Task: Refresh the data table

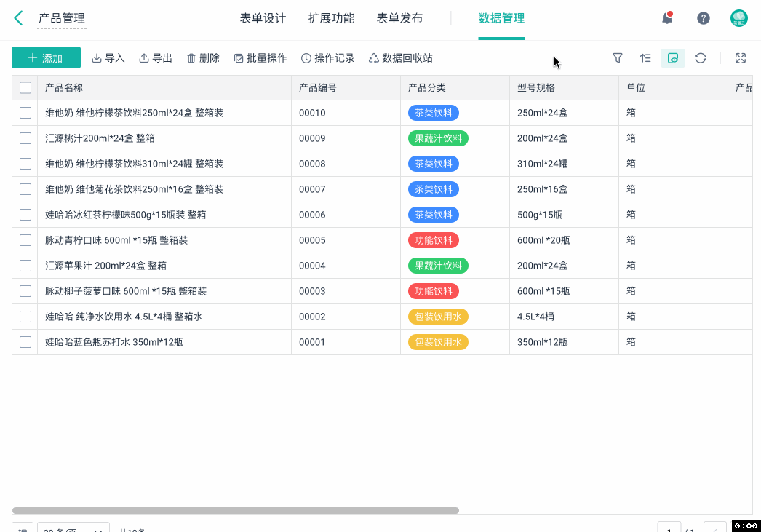Action: point(701,58)
